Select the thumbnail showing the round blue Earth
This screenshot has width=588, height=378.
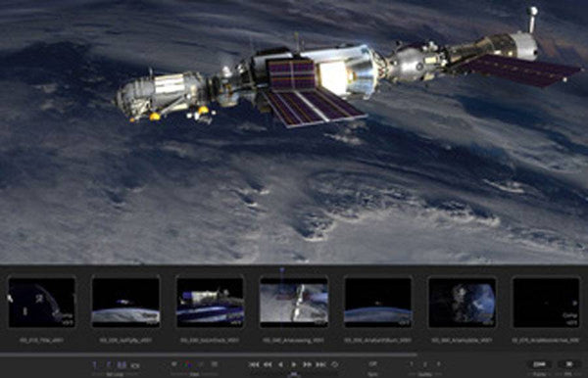coord(462,303)
